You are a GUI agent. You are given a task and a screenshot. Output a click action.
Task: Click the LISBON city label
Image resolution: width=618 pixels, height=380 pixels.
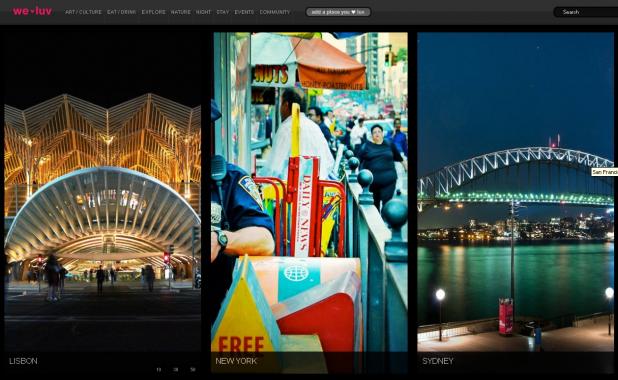23,361
